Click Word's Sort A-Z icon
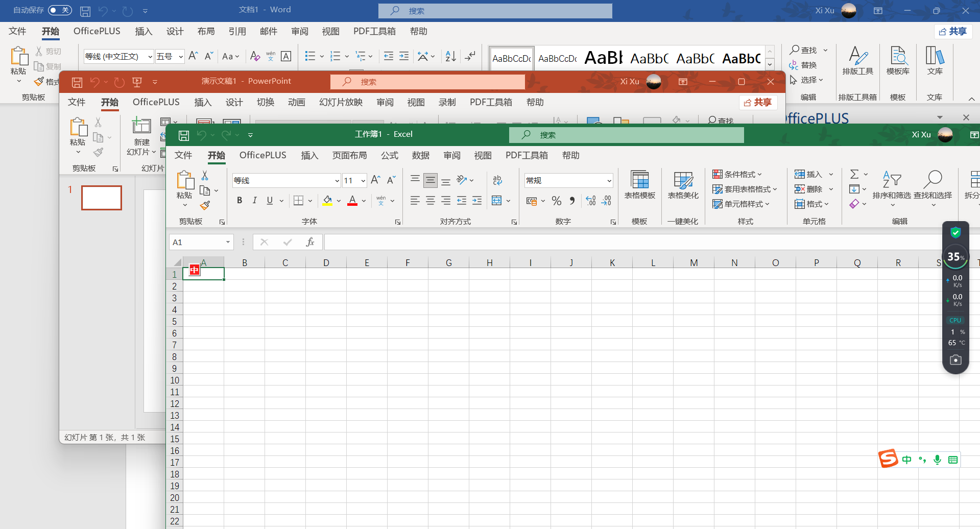This screenshot has height=529, width=980. point(450,56)
